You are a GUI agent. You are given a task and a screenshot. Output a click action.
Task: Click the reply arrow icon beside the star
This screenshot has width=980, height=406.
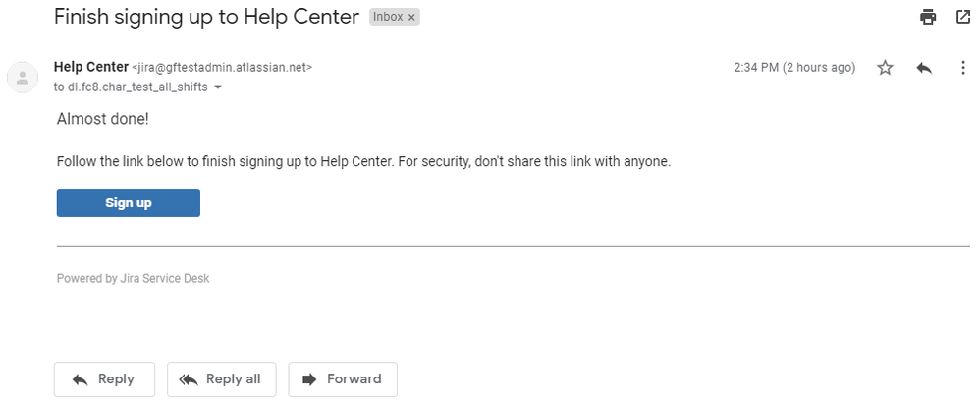924,68
